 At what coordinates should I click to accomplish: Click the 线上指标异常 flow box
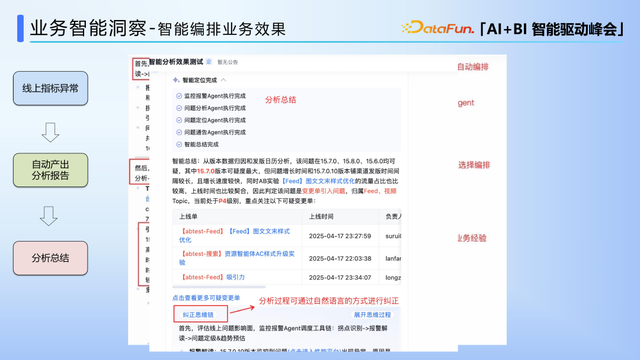[50, 88]
